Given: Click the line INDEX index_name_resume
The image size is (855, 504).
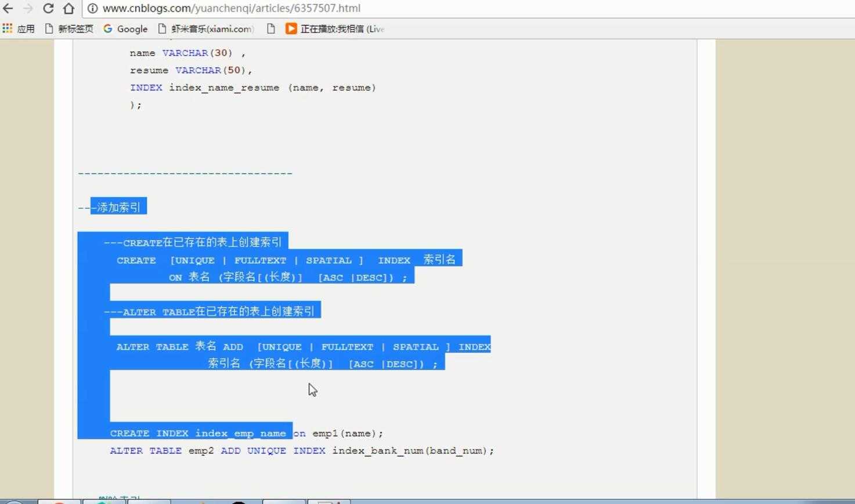Looking at the screenshot, I should [x=253, y=88].
